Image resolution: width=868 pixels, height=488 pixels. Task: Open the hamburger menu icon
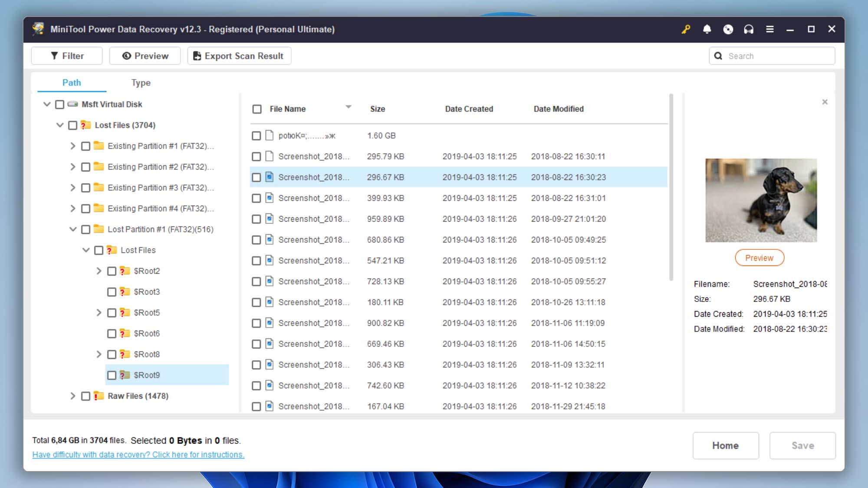point(770,29)
